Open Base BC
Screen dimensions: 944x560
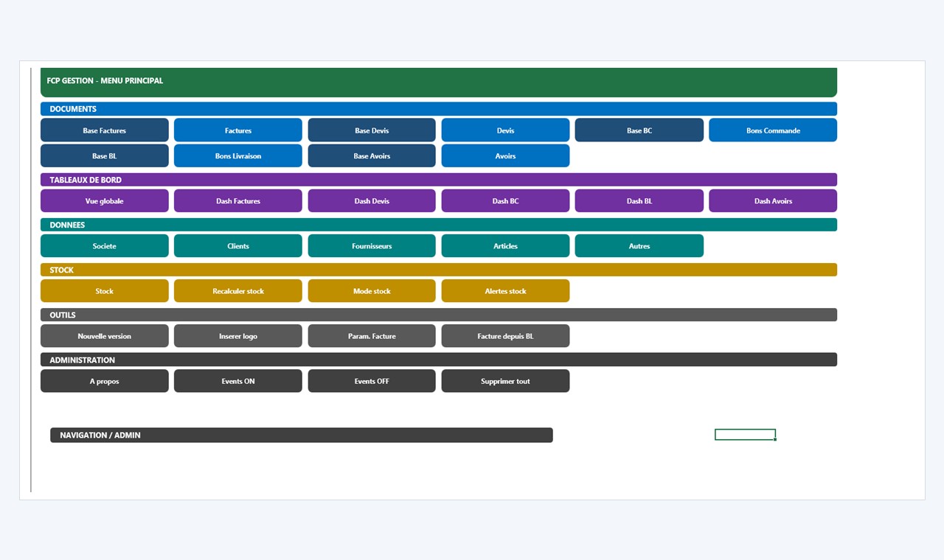tap(639, 130)
